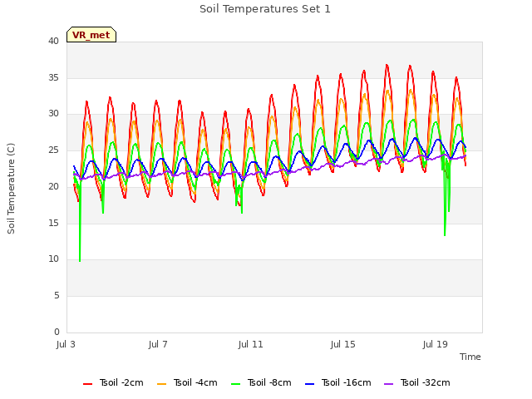
Task: Click the highest red peak near 37 degrees
Action: [x=387, y=66]
